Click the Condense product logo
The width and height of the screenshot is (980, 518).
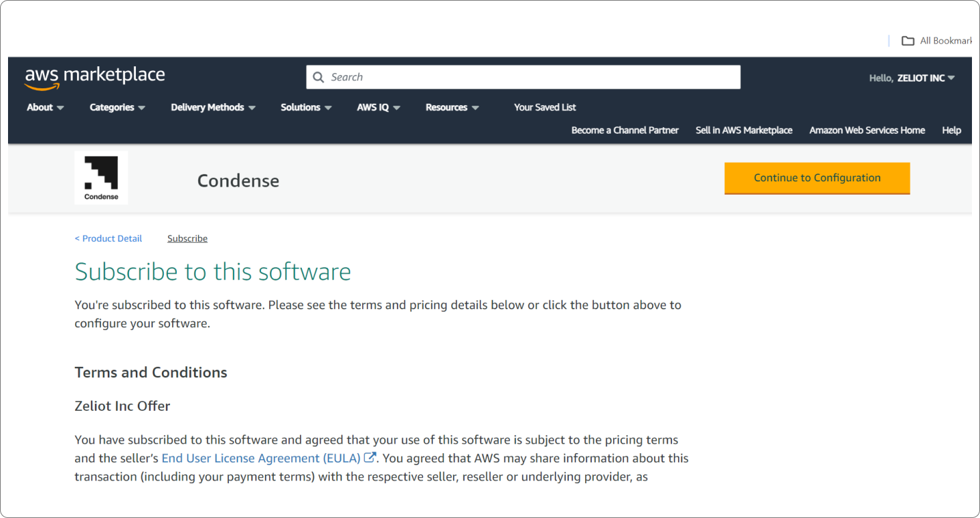pyautogui.click(x=101, y=177)
